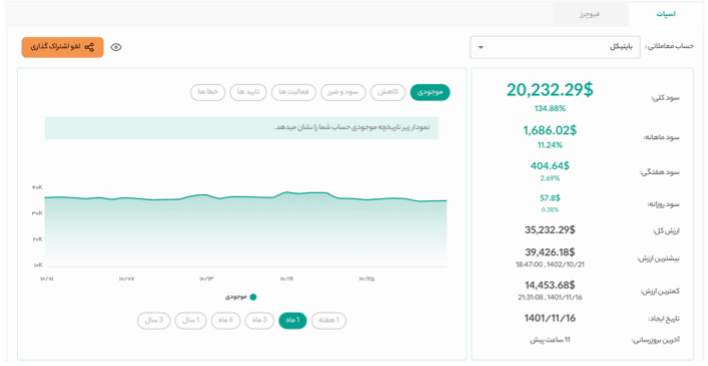Click the creation date 1401/11/16 value
Image resolution: width=708 pixels, height=366 pixels.
click(x=550, y=318)
